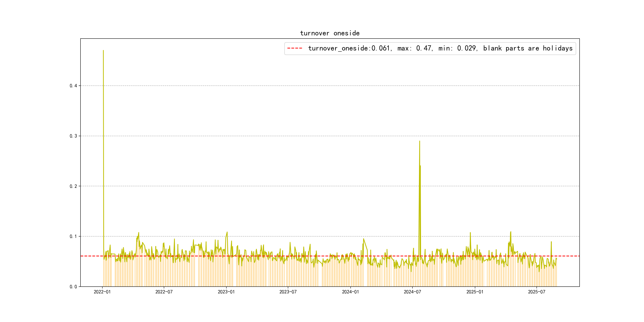Click the 2022-01 x-axis date label
This screenshot has height=322, width=644.
point(102,292)
